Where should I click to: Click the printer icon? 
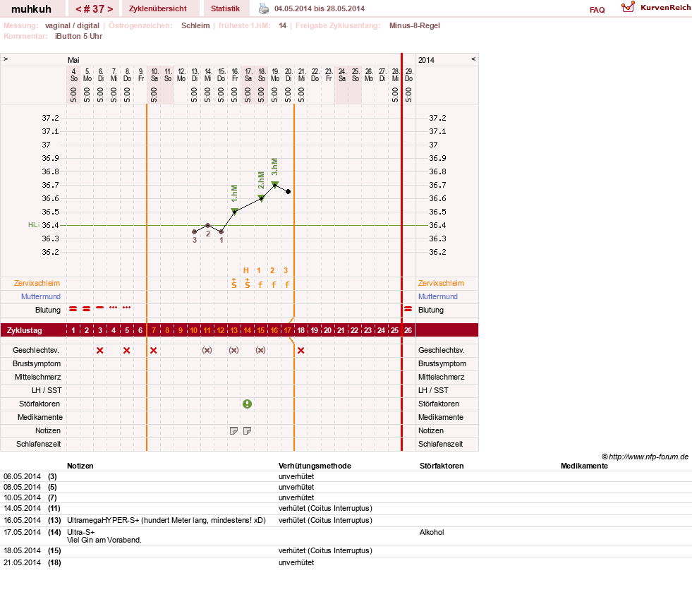[x=264, y=8]
